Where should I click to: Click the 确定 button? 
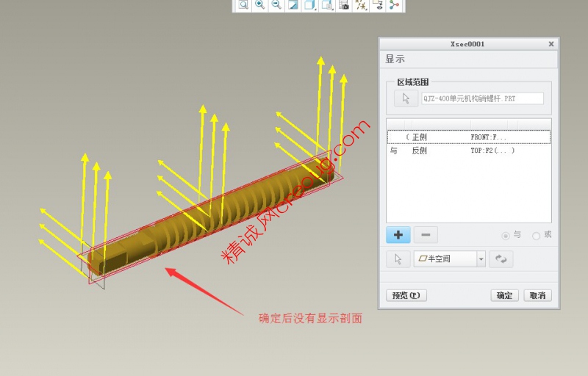(x=504, y=295)
